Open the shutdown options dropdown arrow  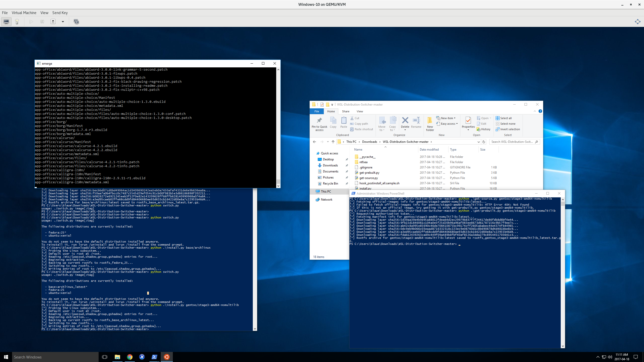tap(63, 22)
